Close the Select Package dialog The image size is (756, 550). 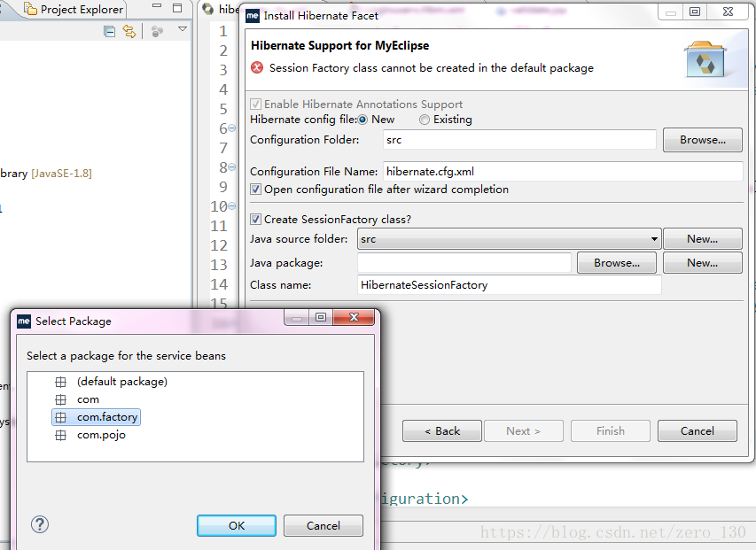[x=354, y=317]
